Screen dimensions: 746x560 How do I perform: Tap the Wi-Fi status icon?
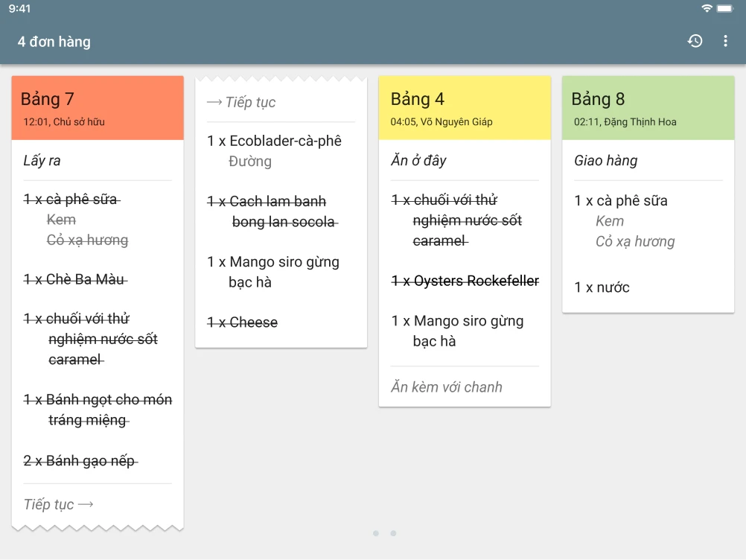(x=707, y=8)
